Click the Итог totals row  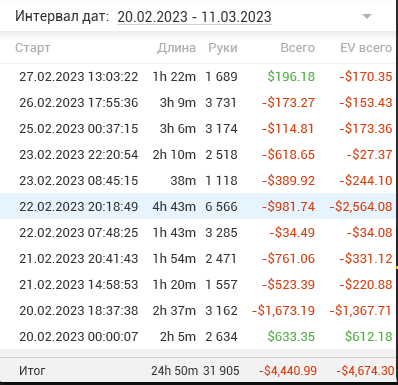(198, 370)
